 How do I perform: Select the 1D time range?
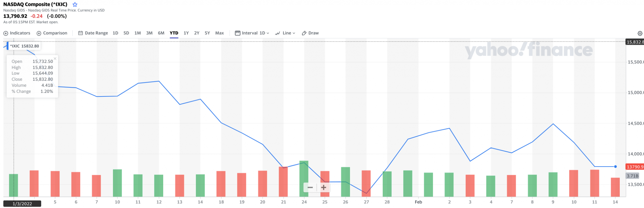pos(115,33)
